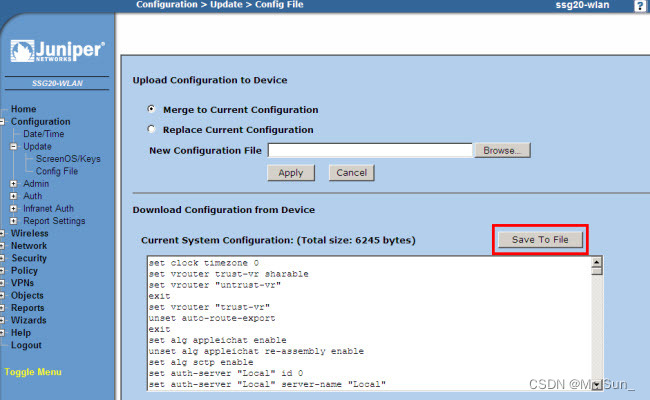Open the Help menu
The height and width of the screenshot is (400, 650).
(x=21, y=333)
